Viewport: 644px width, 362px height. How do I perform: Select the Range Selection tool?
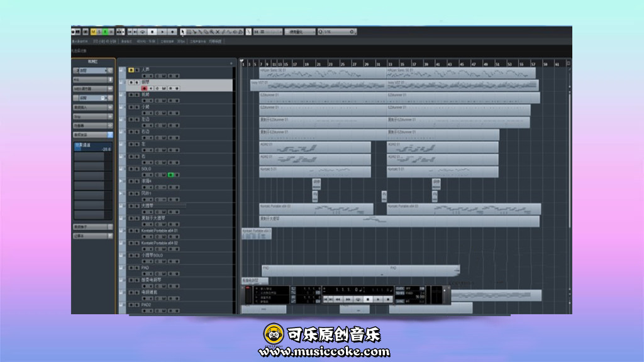pyautogui.click(x=189, y=32)
